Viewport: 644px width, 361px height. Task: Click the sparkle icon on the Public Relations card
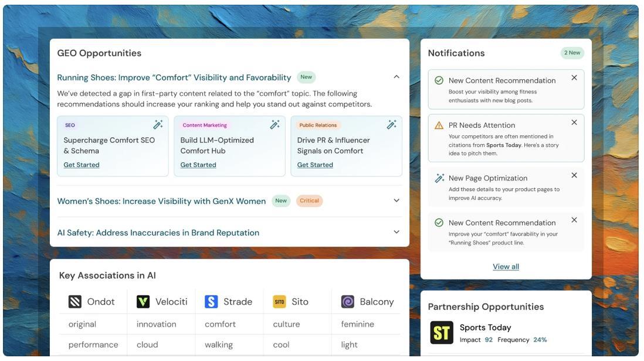392,124
